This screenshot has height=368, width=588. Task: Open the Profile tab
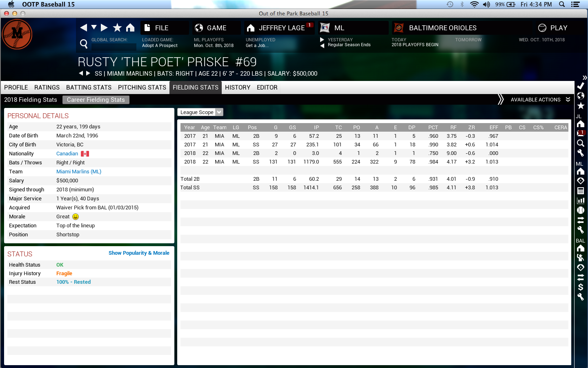point(16,88)
